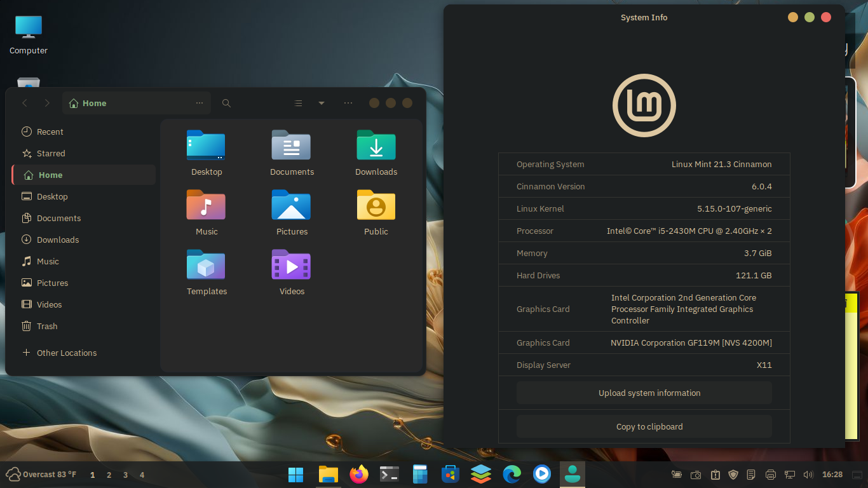This screenshot has height=488, width=868.
Task: Switch to workspace 1
Action: coord(93,475)
